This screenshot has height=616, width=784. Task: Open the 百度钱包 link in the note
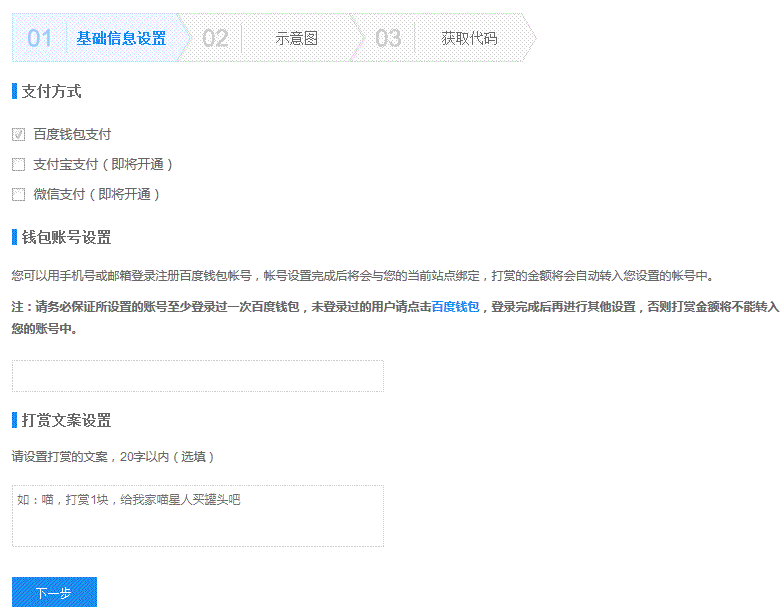(455, 306)
